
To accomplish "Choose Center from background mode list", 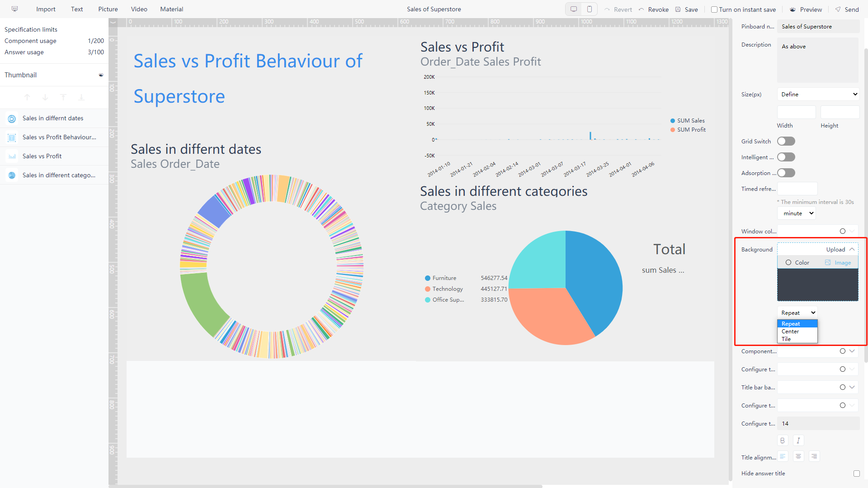I will click(x=797, y=332).
